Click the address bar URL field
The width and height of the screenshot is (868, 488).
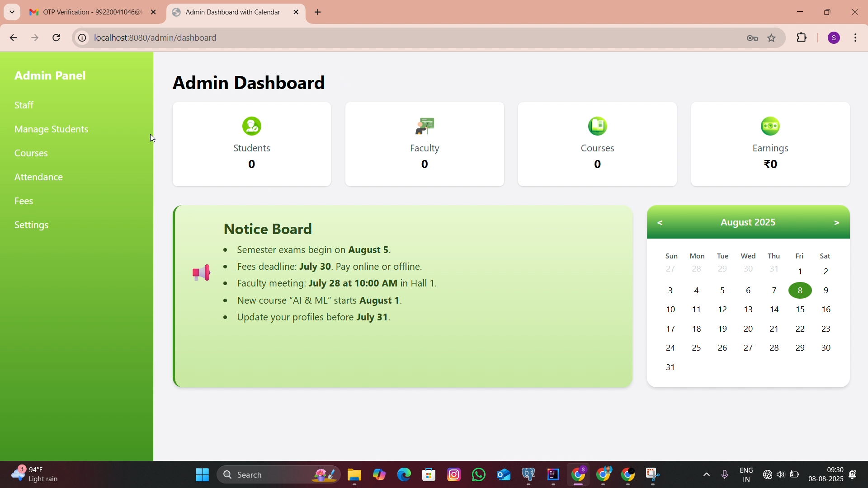pyautogui.click(x=407, y=38)
